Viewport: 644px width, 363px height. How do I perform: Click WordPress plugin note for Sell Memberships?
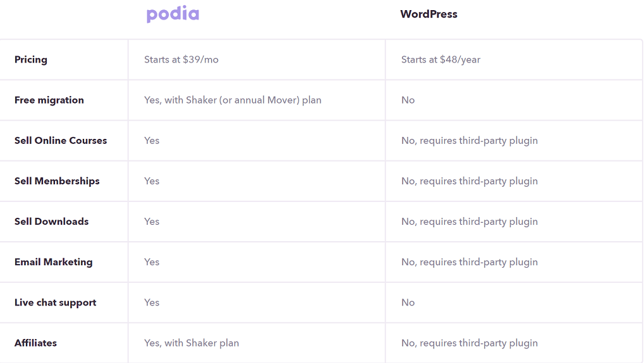tap(470, 181)
